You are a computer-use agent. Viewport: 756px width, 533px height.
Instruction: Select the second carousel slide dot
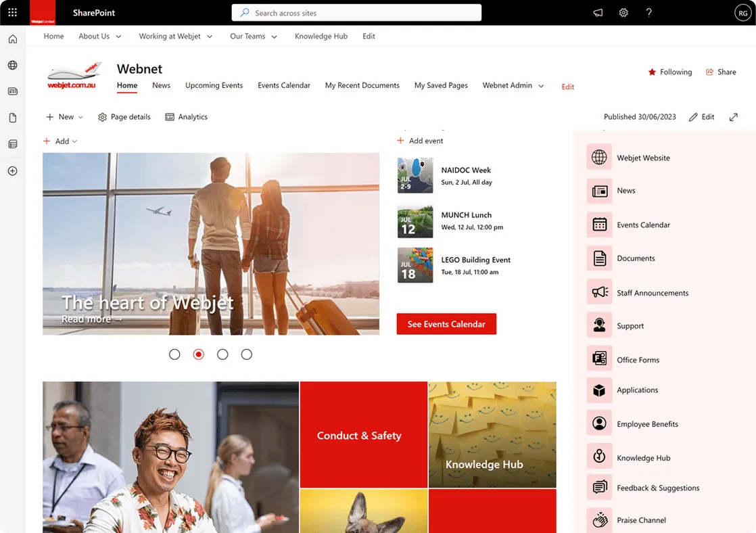point(199,354)
